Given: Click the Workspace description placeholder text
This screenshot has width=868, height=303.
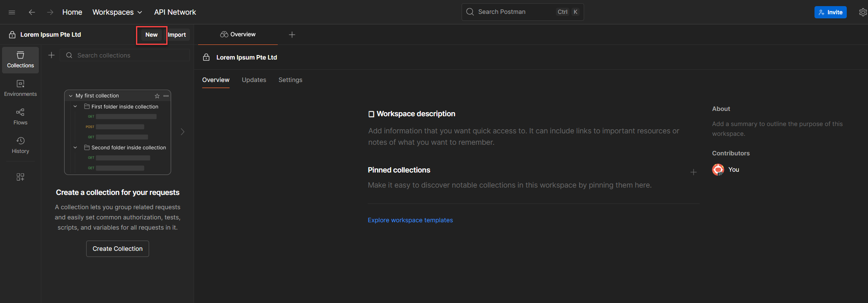Looking at the screenshot, I should (x=524, y=137).
